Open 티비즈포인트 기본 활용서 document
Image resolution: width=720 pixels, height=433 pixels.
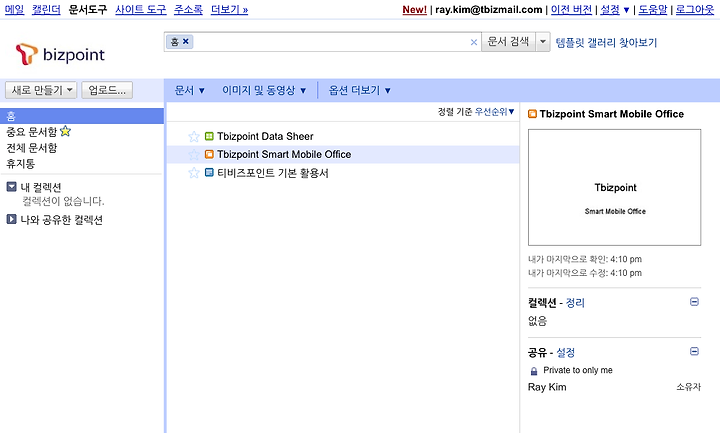tap(273, 173)
